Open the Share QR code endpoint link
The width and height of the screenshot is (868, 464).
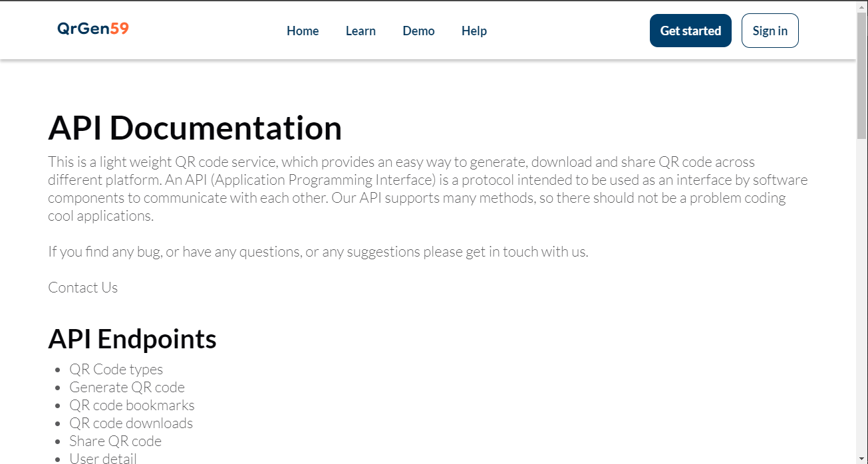pyautogui.click(x=115, y=441)
